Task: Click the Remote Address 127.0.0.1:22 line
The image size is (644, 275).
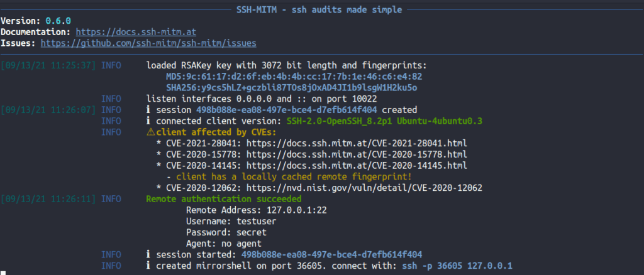Action: tap(257, 211)
